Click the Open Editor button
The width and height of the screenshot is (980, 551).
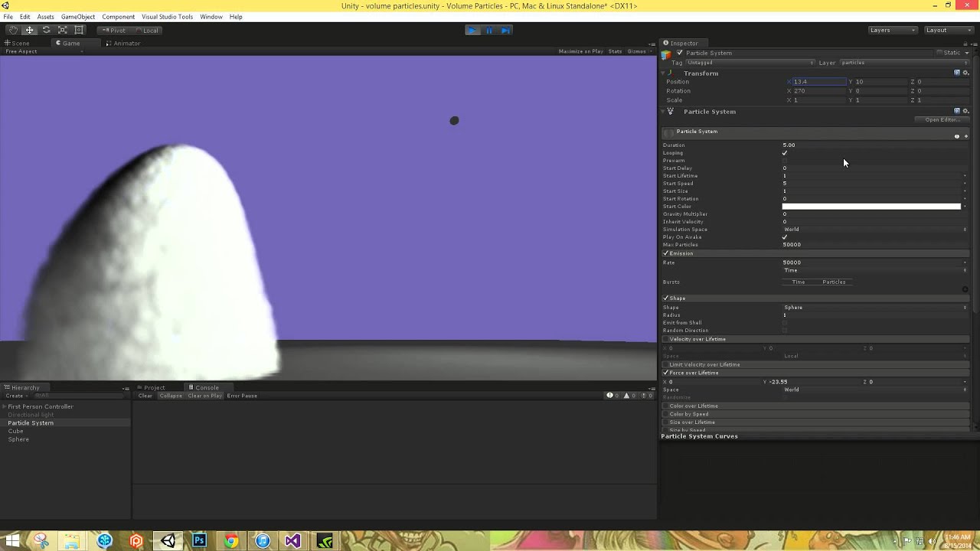(942, 119)
